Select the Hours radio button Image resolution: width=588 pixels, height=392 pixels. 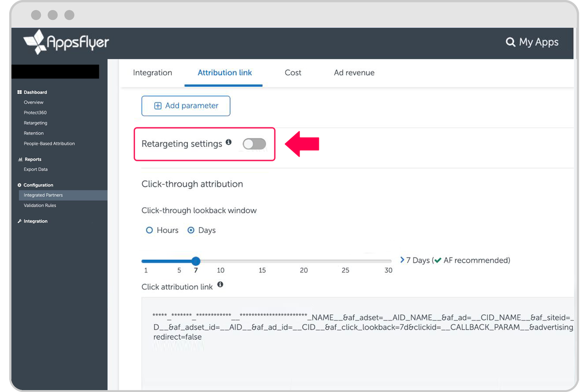coord(149,230)
